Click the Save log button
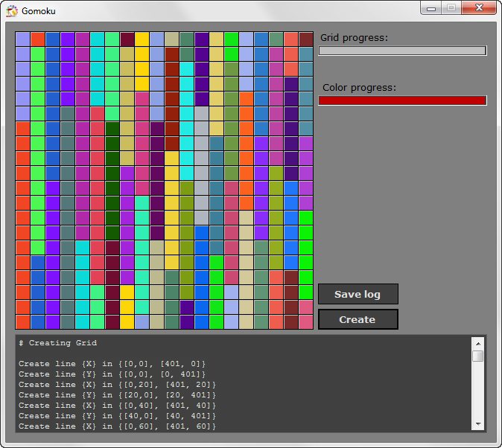The height and width of the screenshot is (448, 502). click(x=358, y=294)
